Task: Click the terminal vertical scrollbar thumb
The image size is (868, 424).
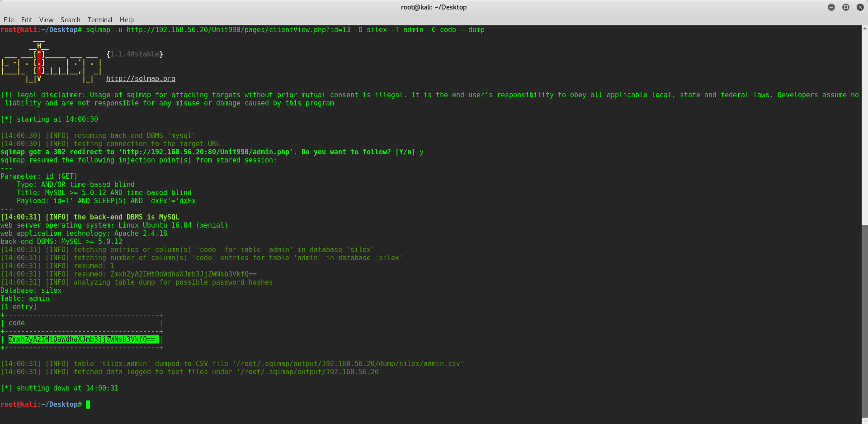Action: pyautogui.click(x=864, y=320)
